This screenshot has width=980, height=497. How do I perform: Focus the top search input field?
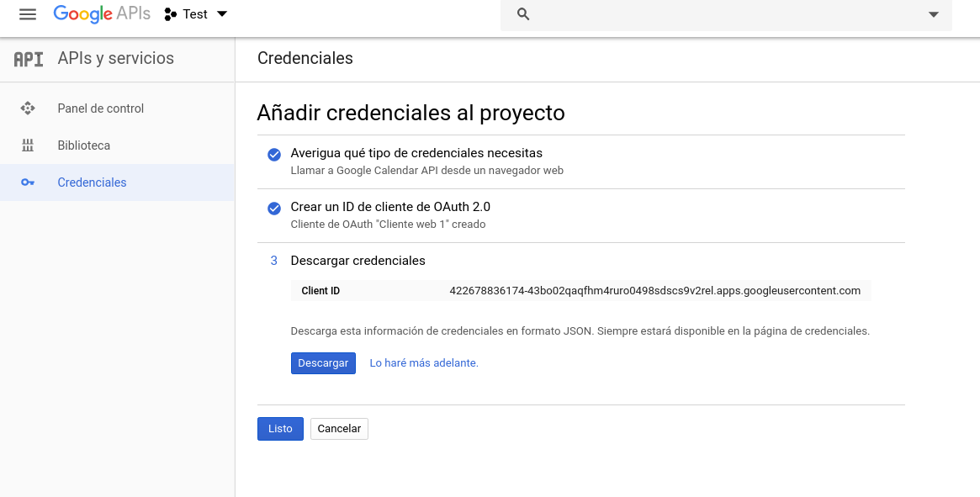[726, 14]
